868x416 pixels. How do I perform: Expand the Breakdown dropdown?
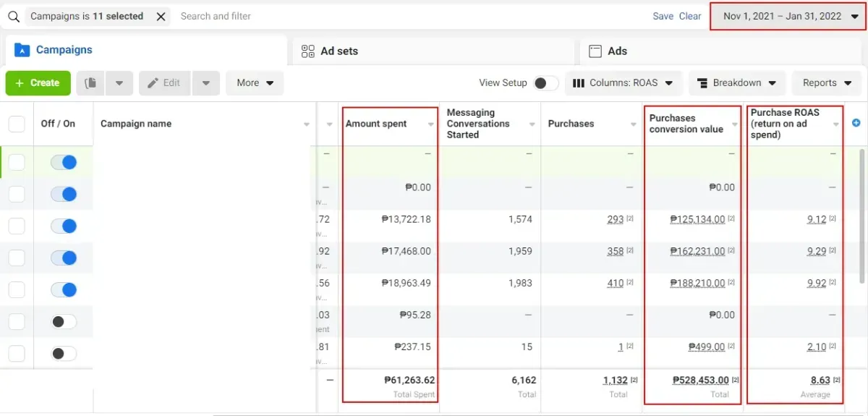pos(737,83)
